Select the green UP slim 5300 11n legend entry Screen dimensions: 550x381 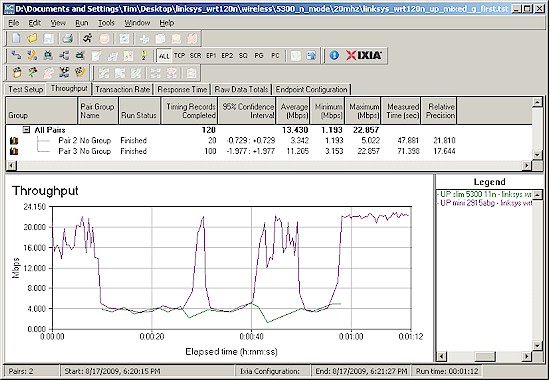coord(485,195)
